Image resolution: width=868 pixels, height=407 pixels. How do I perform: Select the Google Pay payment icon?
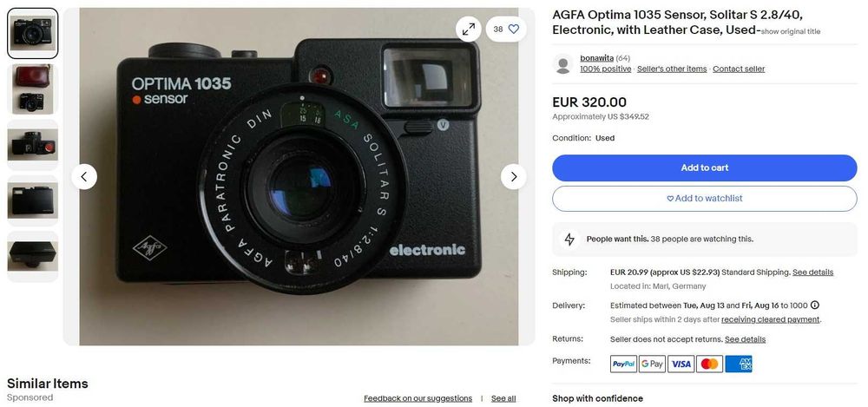(652, 364)
